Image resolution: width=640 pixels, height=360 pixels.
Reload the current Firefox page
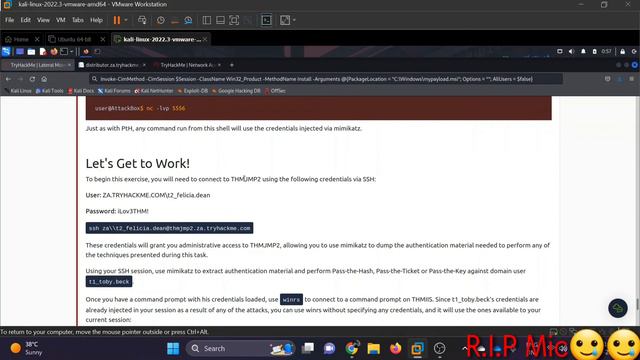[32, 79]
